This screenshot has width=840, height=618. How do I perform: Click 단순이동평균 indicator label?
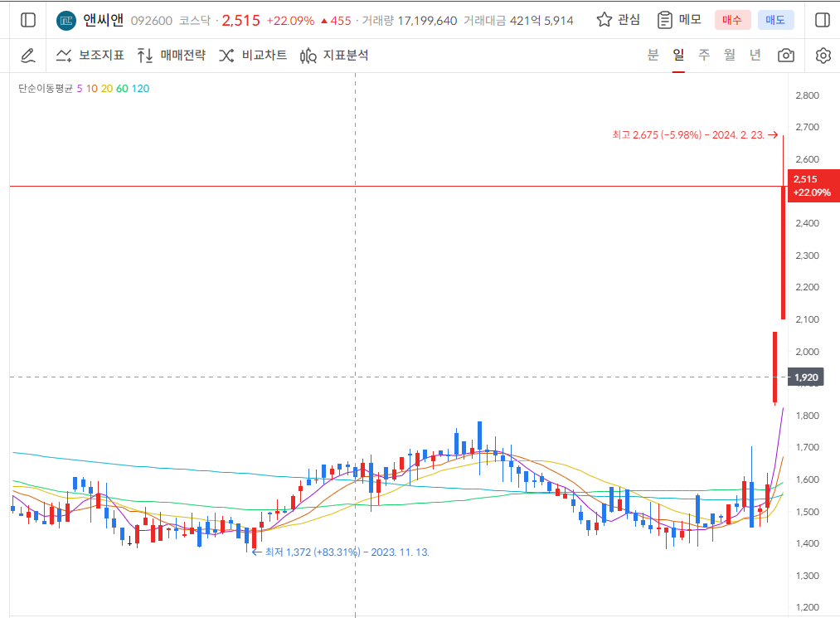tap(46, 89)
